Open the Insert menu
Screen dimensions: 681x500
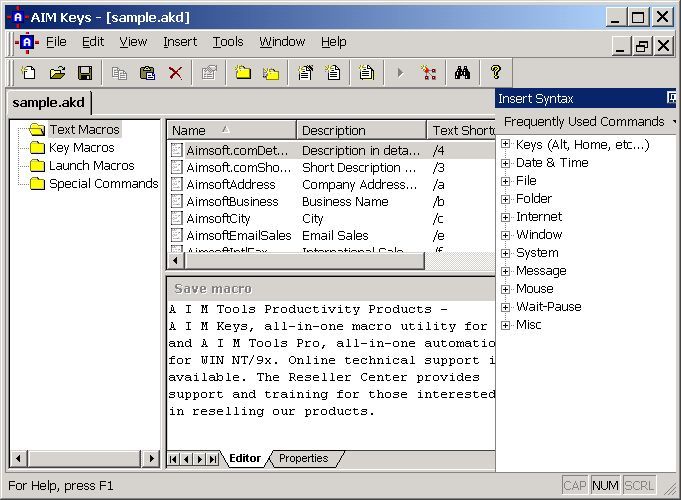(180, 42)
